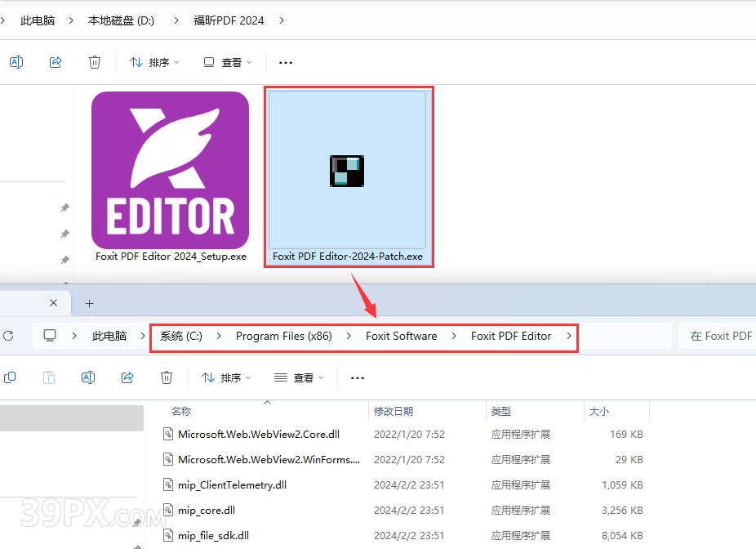Click file icon of mip_file_sdk.dll

168,535
